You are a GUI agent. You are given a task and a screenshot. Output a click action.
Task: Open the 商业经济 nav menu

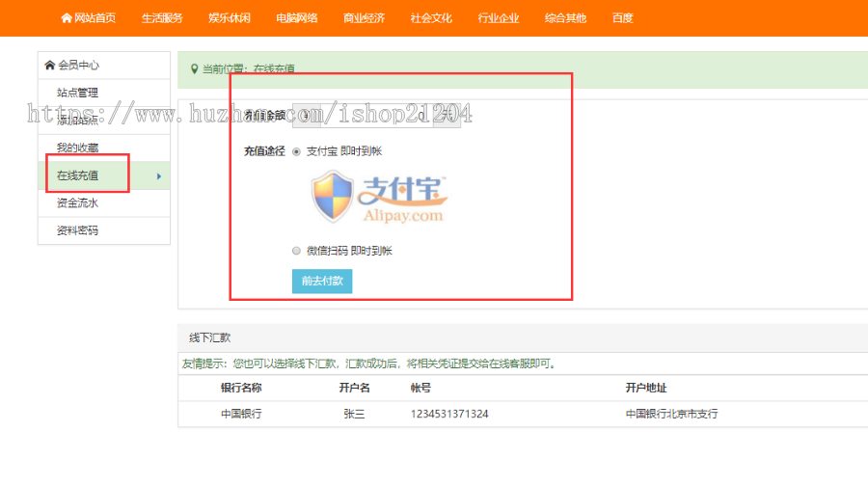coord(364,18)
